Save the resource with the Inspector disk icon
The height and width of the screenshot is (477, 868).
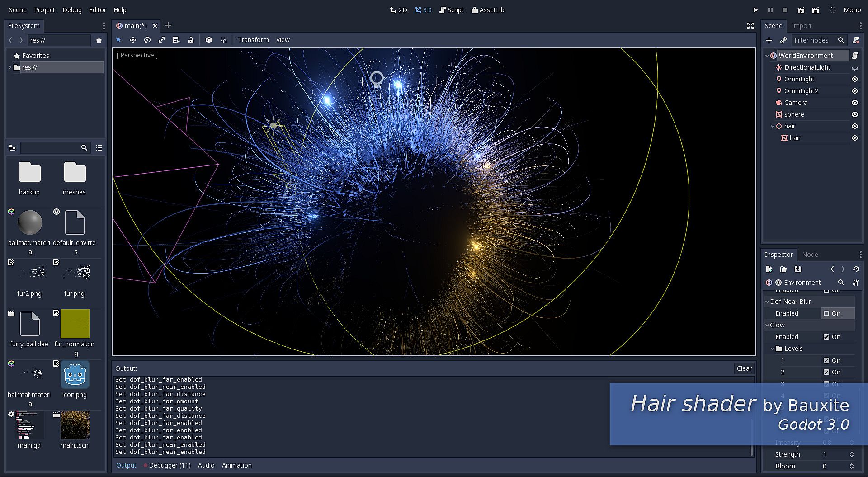798,269
